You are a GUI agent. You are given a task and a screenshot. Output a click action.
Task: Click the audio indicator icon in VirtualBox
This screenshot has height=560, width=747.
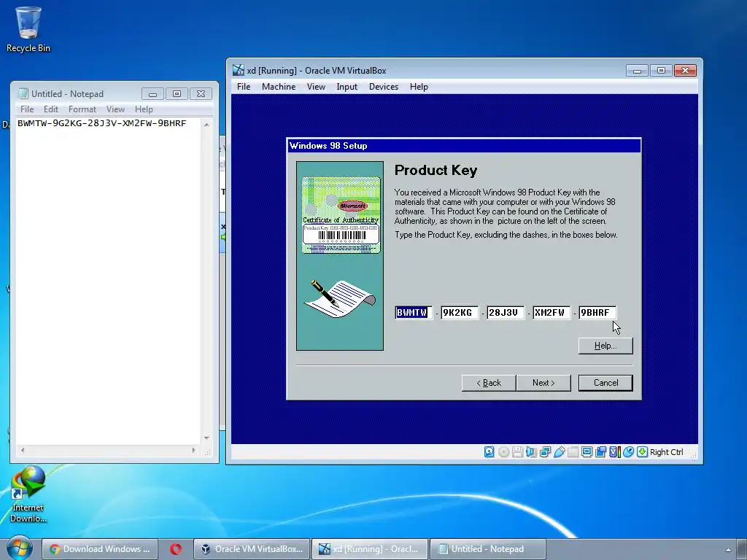coord(531,452)
